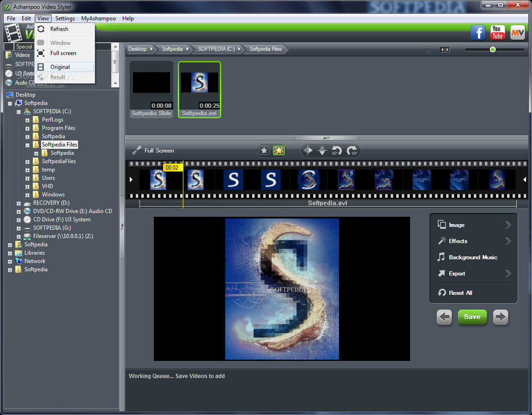This screenshot has height=415, width=532.
Task: Expand the Export options chevron
Action: coord(508,274)
